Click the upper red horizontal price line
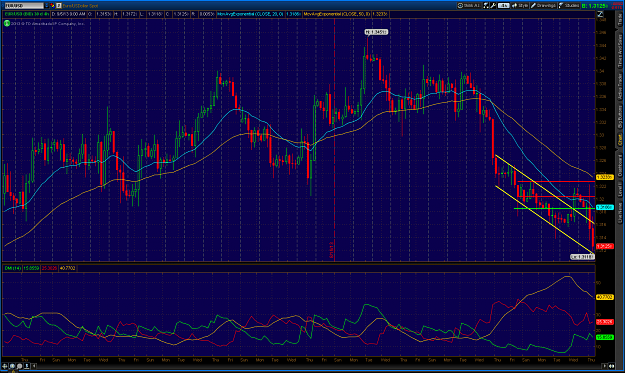 (556, 182)
